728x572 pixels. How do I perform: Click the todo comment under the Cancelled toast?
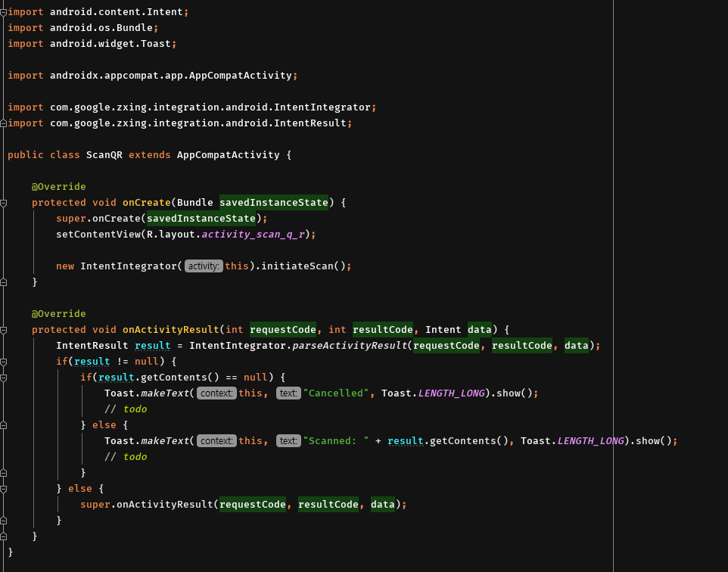click(126, 409)
